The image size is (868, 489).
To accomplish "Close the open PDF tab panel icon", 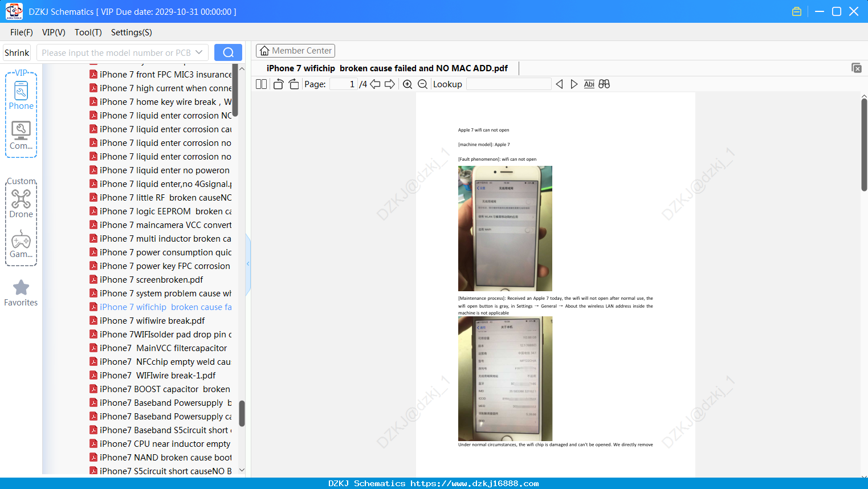I will 856,68.
